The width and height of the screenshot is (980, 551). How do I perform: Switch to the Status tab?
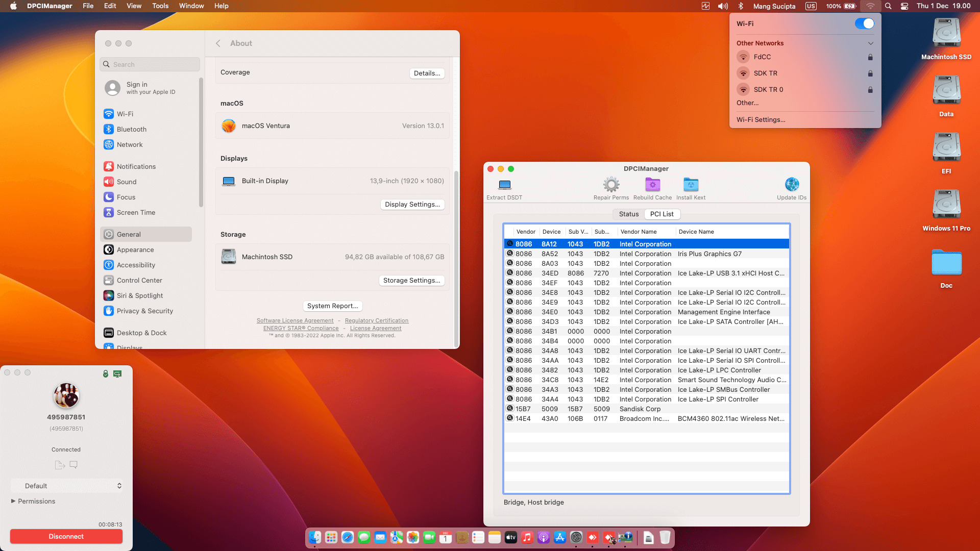pos(629,214)
